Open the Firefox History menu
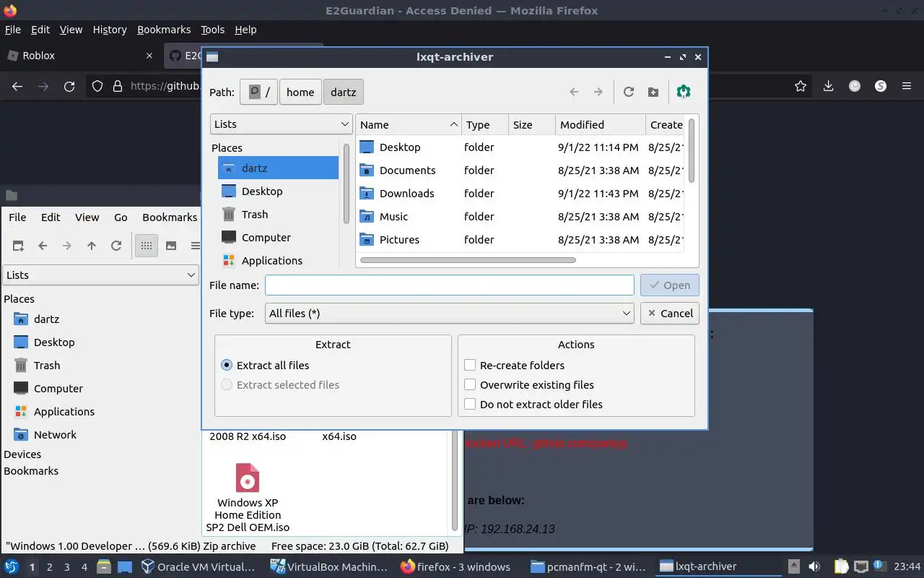 110,30
